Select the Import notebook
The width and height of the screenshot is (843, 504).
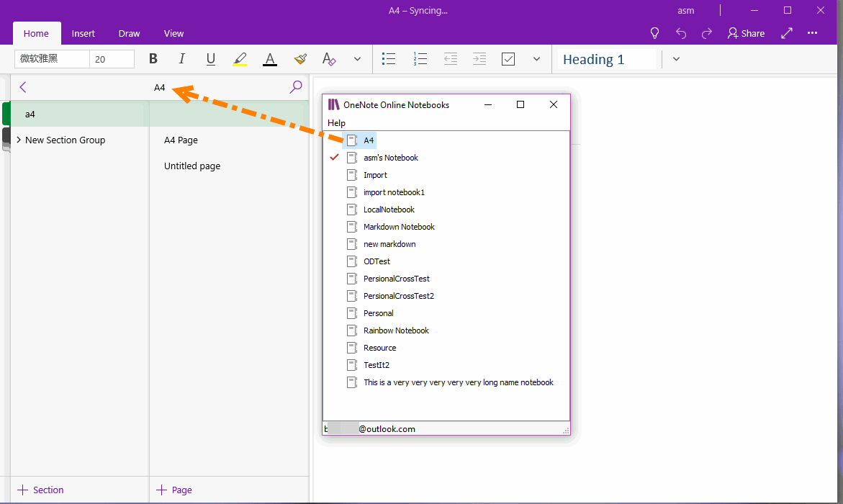click(x=375, y=175)
